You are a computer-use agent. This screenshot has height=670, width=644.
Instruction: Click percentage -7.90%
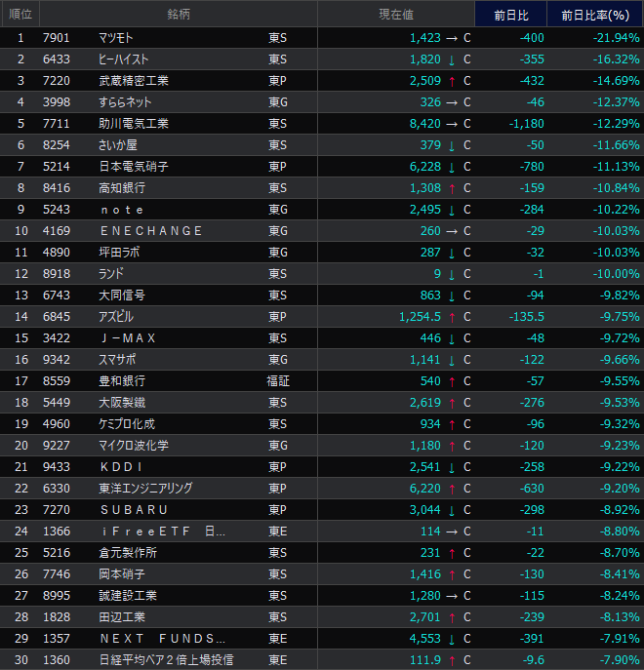620,659
